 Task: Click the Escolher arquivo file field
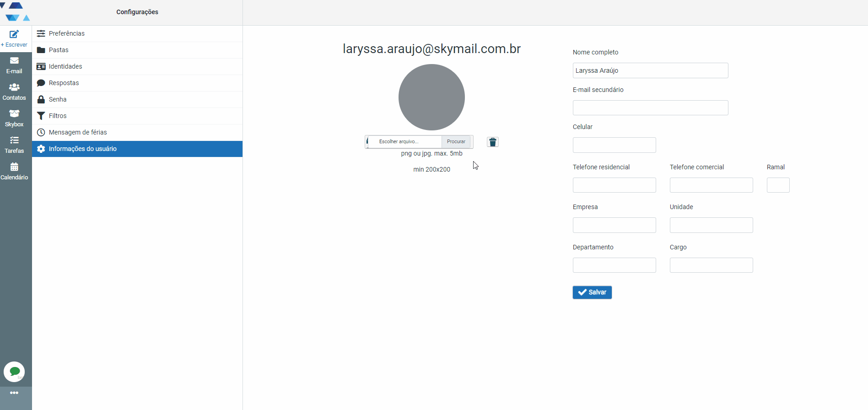click(404, 142)
